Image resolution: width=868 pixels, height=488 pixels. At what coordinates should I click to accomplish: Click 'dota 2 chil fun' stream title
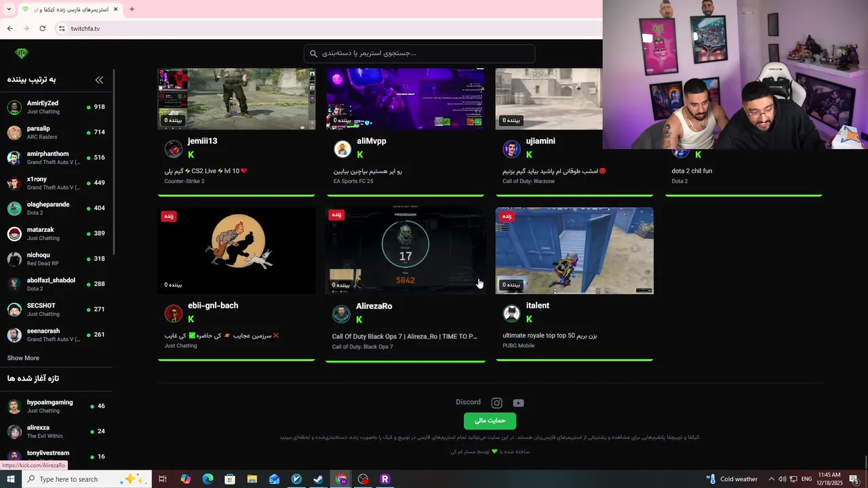click(x=692, y=171)
